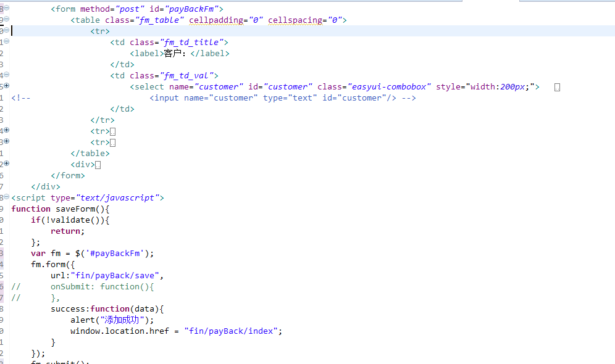Collapse the form payBackFm fold toggle

[x=7, y=8]
